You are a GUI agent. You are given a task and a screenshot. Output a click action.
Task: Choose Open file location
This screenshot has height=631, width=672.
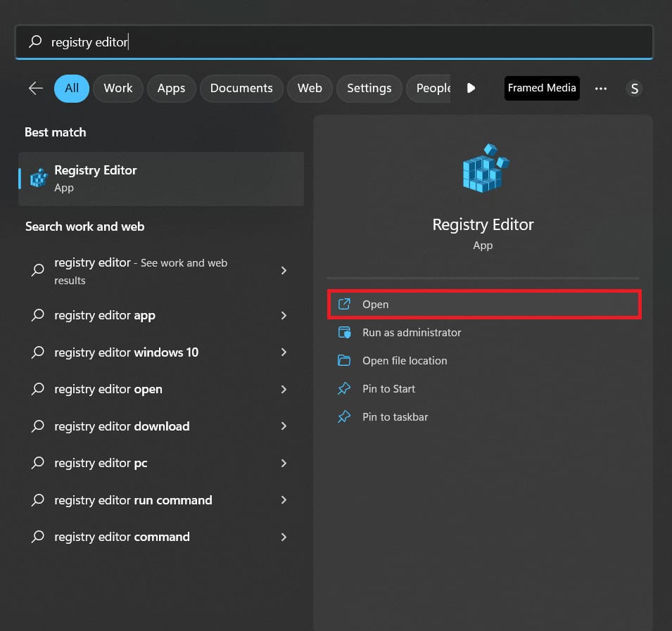(484, 361)
